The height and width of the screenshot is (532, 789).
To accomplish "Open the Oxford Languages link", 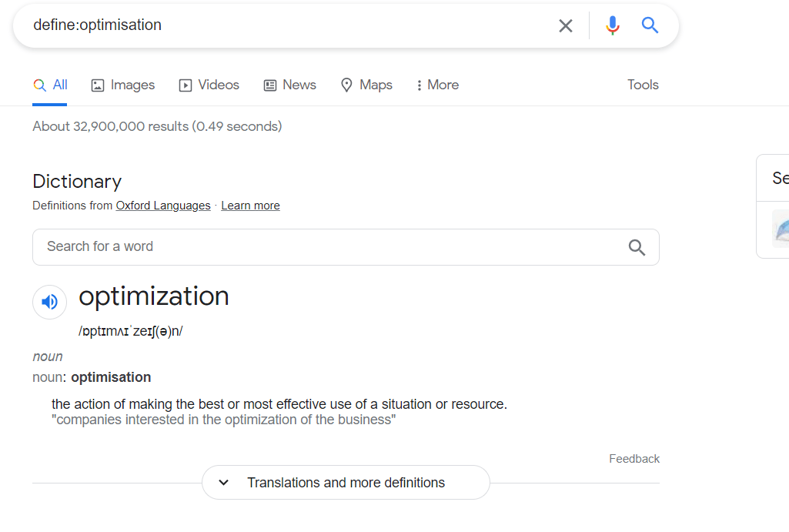I will click(162, 206).
